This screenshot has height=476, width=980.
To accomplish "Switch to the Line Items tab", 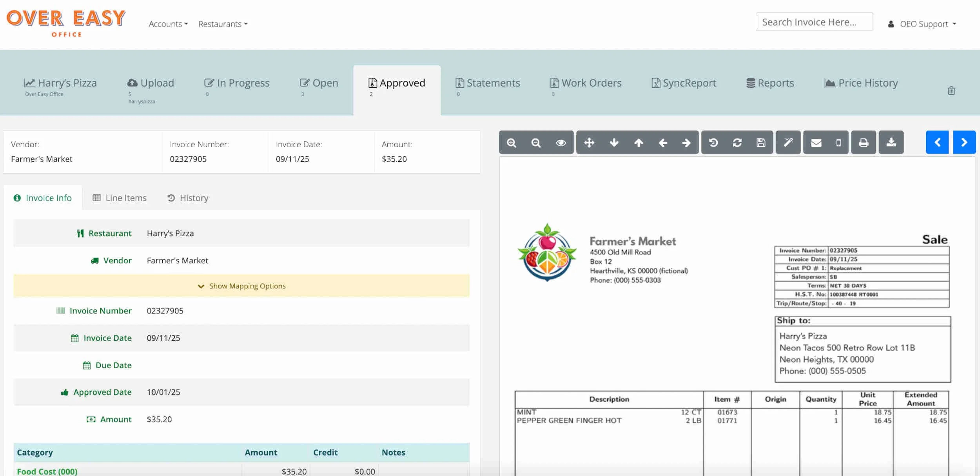I will pos(120,198).
